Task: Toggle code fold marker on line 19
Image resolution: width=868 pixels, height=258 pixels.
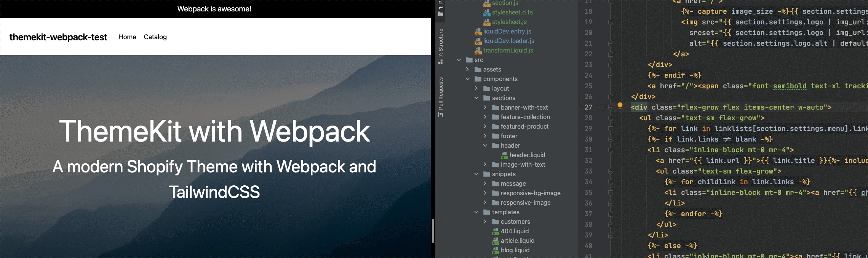Action: (x=611, y=22)
